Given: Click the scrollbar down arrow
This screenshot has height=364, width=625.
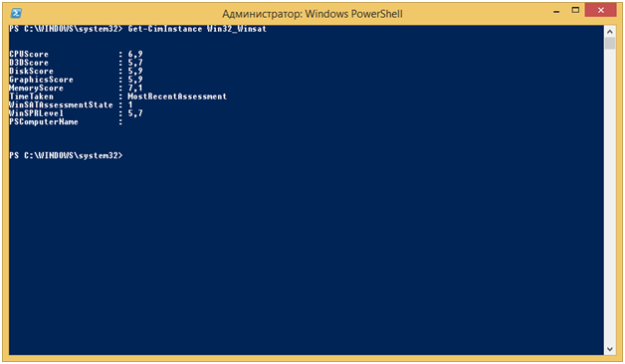Looking at the screenshot, I should [609, 349].
